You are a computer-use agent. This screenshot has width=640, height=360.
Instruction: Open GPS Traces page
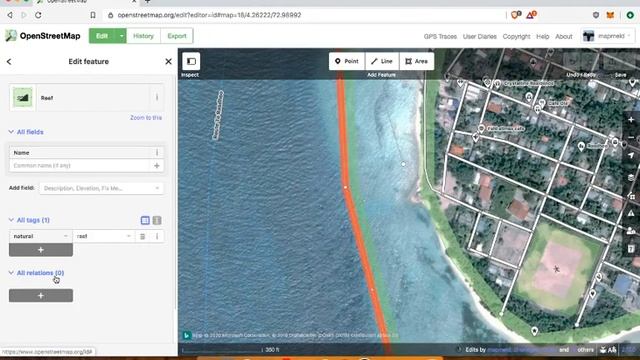point(440,36)
